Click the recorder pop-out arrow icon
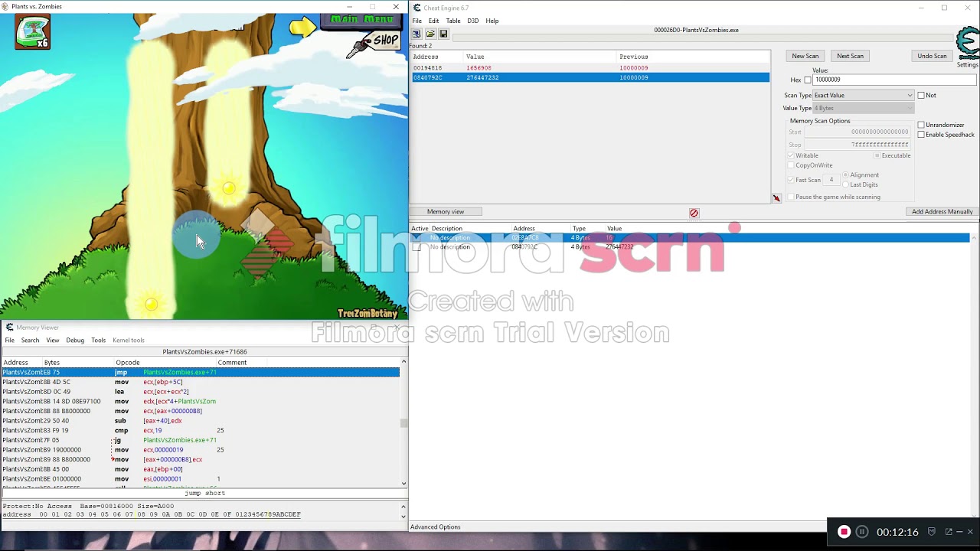Screen dimensions: 980x551 949,532
